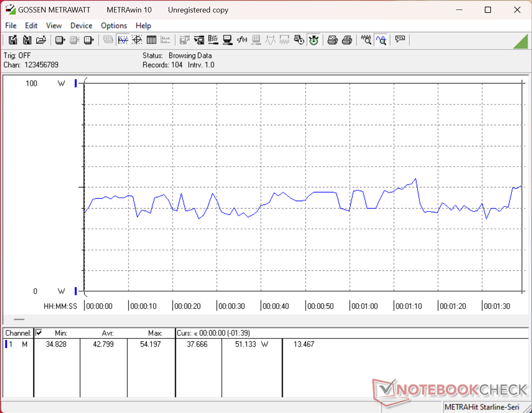The height and width of the screenshot is (413, 532).
Task: Close the METRAwin 10 window
Action: tap(517, 10)
